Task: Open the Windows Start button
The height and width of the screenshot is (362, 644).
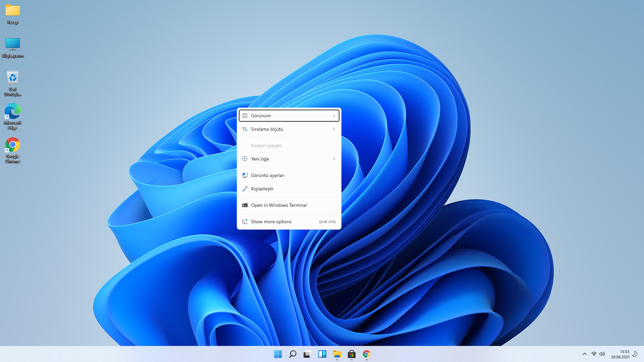Action: pyautogui.click(x=278, y=354)
